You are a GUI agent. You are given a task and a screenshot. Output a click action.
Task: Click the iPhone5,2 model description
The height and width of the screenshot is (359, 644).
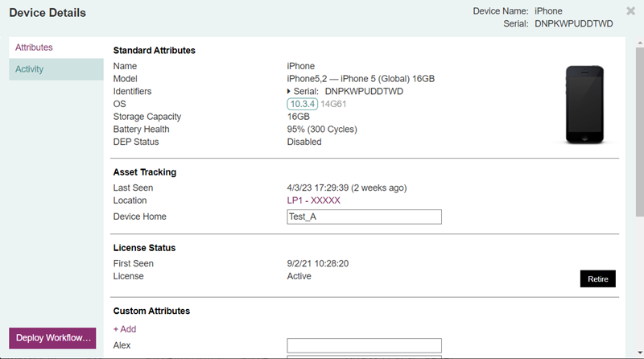pyautogui.click(x=361, y=79)
